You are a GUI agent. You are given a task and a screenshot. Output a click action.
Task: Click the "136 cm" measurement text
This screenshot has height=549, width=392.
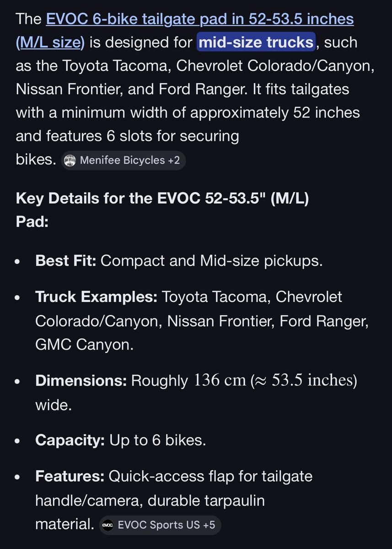point(220,381)
